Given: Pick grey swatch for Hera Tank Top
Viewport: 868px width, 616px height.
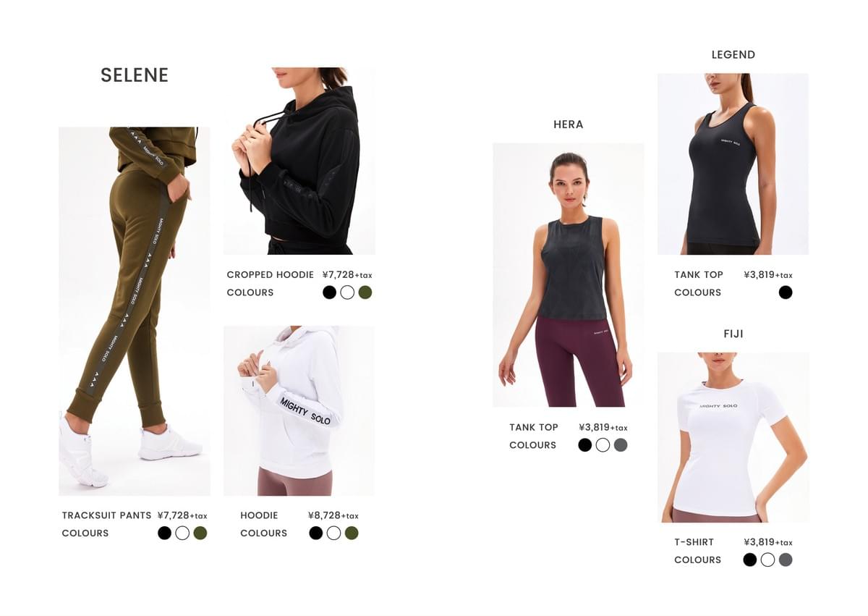Looking at the screenshot, I should 621,445.
